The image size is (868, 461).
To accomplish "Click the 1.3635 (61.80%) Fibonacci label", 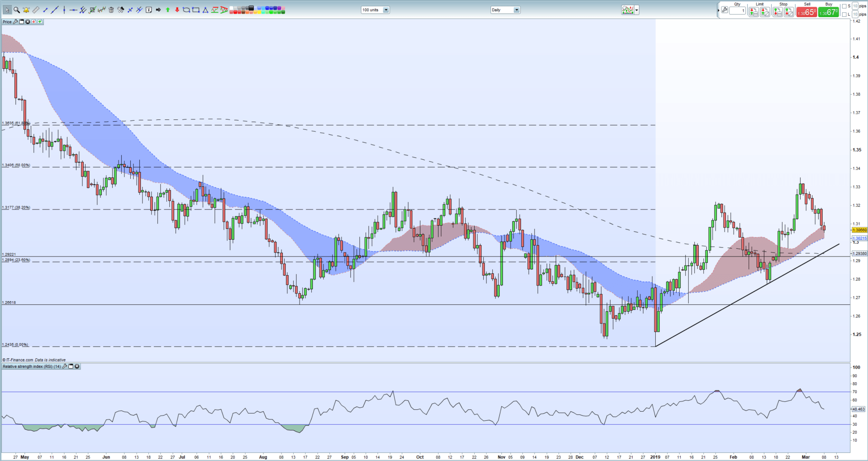I will click(x=16, y=123).
